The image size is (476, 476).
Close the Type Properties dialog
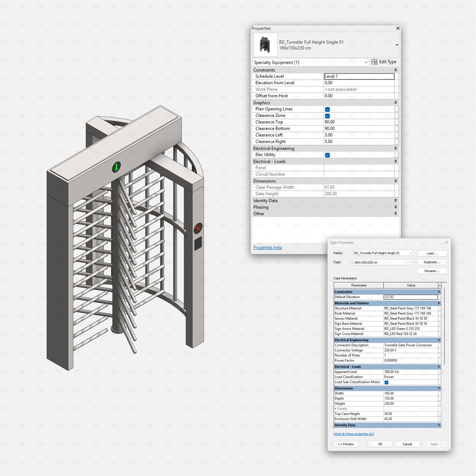click(x=446, y=242)
